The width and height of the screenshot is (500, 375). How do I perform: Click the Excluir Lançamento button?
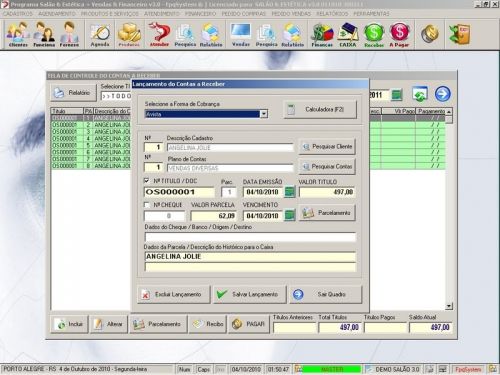coord(174,294)
